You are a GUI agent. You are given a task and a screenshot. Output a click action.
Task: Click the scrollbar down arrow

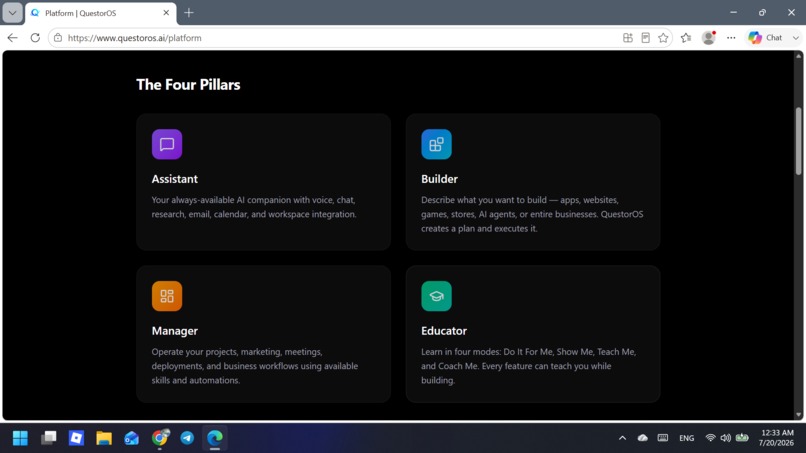click(798, 414)
